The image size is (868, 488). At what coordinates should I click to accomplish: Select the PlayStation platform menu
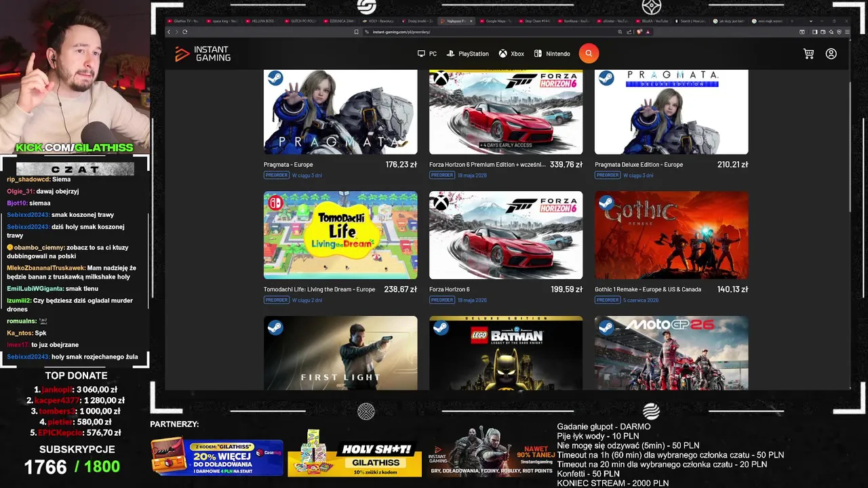467,54
